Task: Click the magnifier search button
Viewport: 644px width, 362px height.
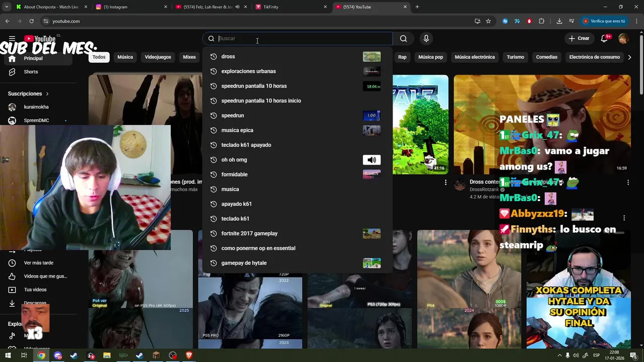Action: [x=404, y=38]
